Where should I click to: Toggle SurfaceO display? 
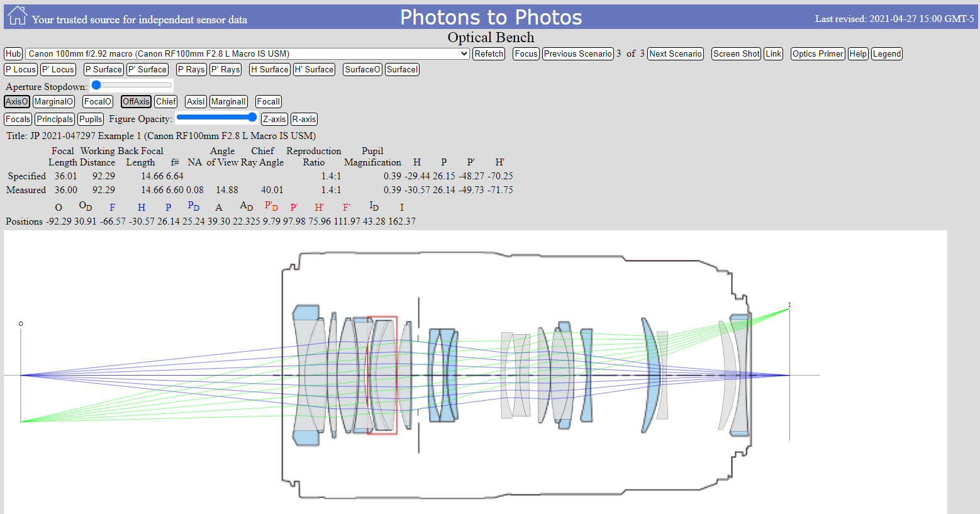pyautogui.click(x=363, y=70)
